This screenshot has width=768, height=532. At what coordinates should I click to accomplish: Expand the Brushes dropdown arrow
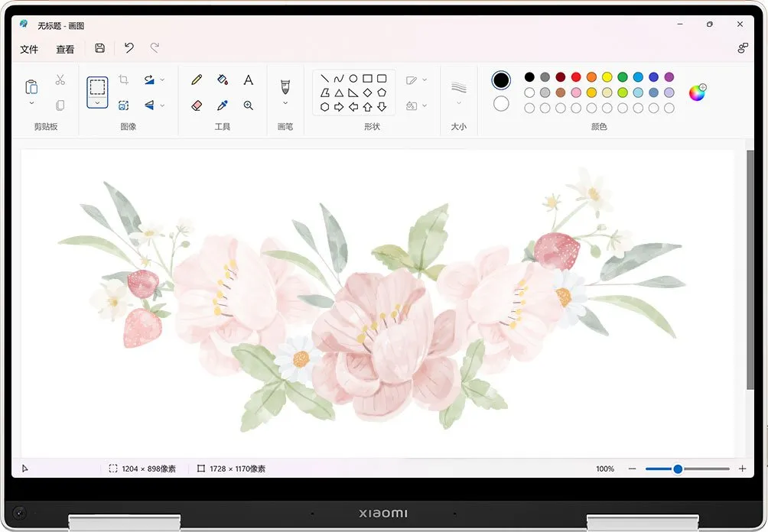285,103
